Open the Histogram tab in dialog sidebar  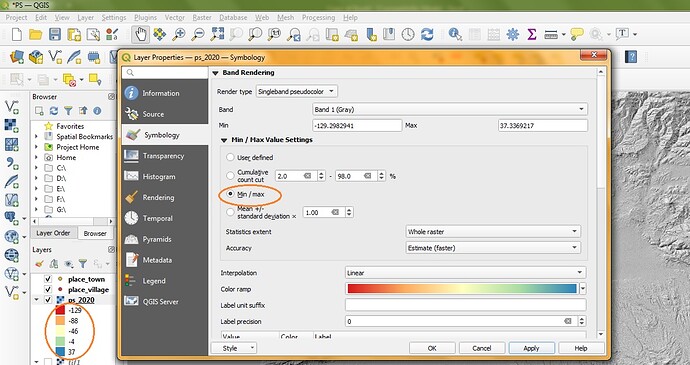tap(165, 177)
